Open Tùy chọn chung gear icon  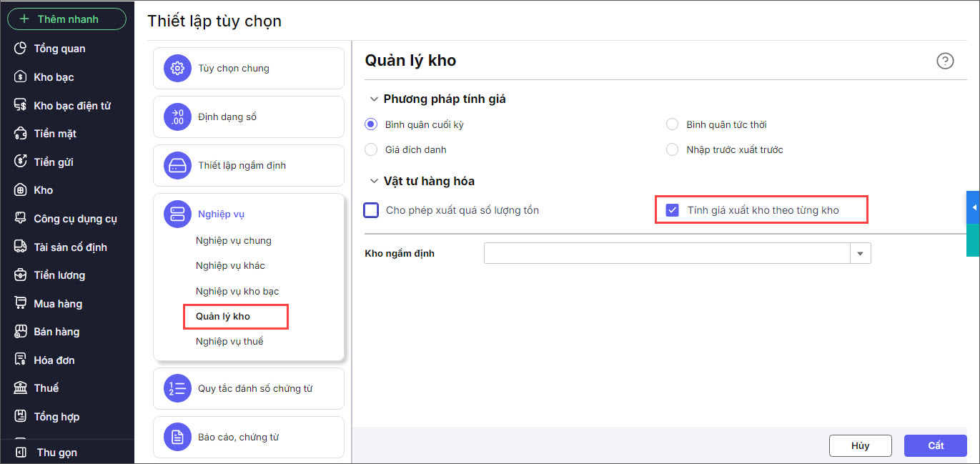point(177,69)
